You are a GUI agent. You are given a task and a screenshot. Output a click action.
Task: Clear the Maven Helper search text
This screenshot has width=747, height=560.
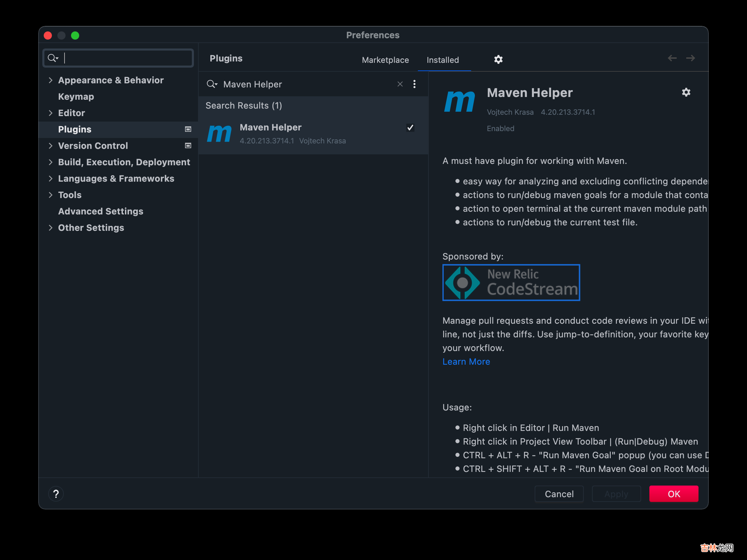[x=400, y=84]
